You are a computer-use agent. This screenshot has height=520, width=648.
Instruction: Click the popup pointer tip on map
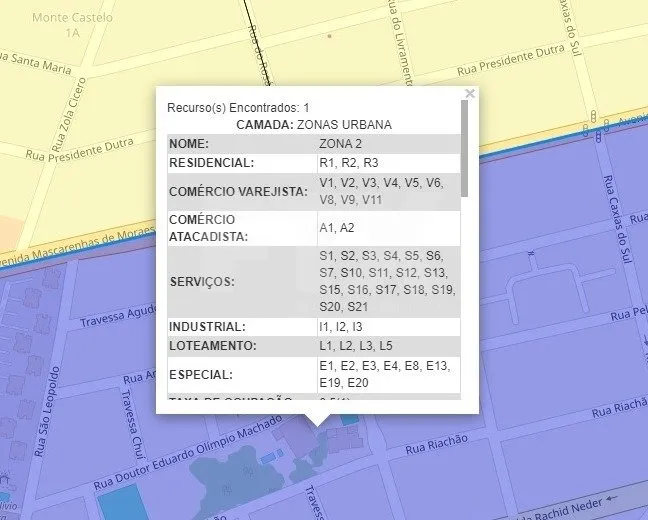pyautogui.click(x=317, y=424)
